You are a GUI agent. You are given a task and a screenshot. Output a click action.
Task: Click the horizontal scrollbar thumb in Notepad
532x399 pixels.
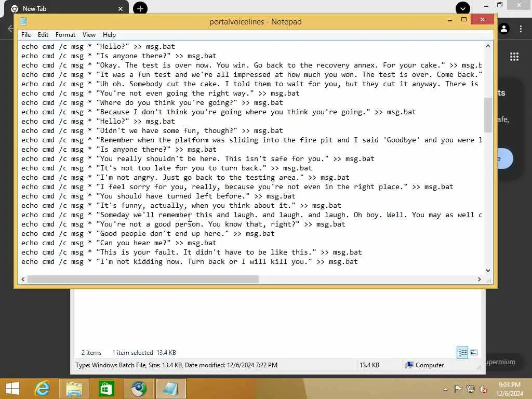click(143, 279)
